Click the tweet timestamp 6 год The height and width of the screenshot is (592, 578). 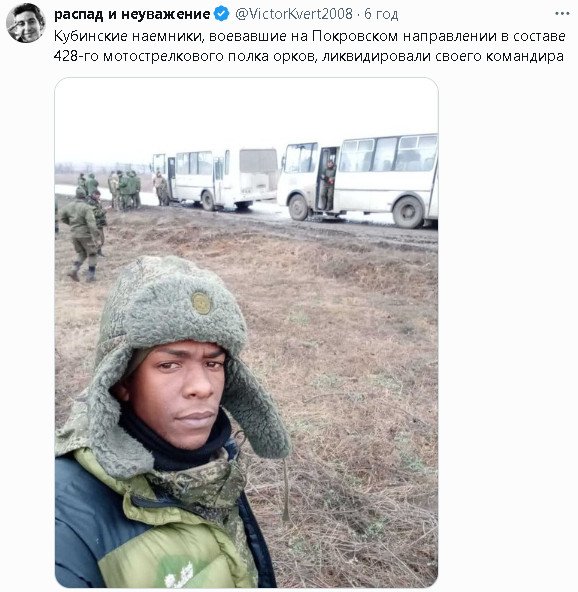[x=381, y=15]
